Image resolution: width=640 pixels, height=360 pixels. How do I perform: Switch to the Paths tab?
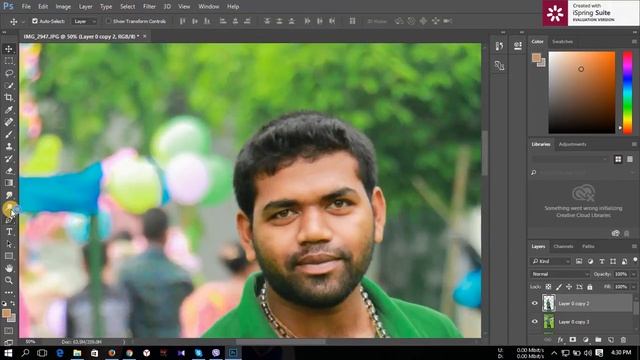pos(588,246)
